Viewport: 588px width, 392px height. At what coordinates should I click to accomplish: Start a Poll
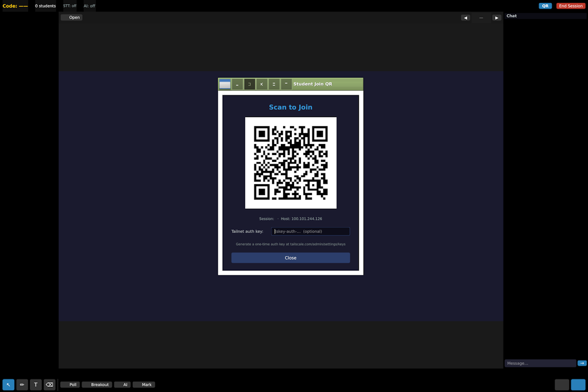pos(70,385)
